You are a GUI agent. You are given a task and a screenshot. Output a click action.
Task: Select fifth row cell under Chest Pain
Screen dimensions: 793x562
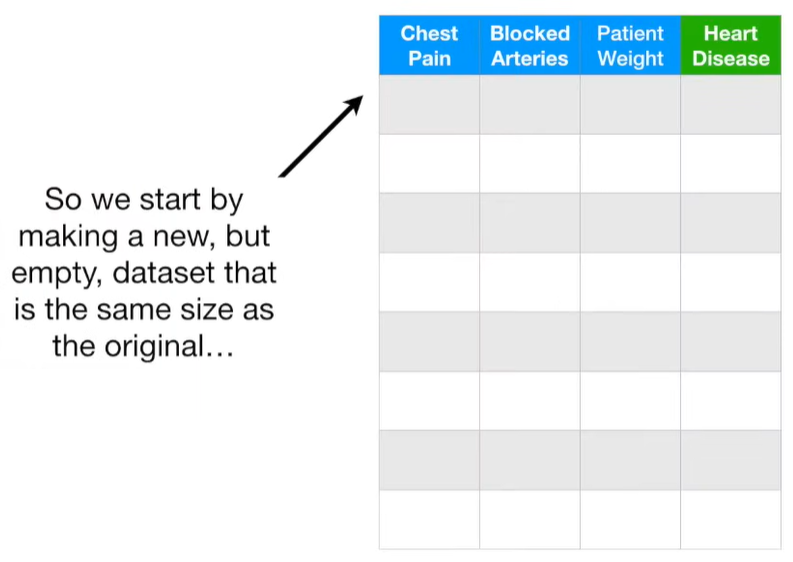click(x=429, y=341)
